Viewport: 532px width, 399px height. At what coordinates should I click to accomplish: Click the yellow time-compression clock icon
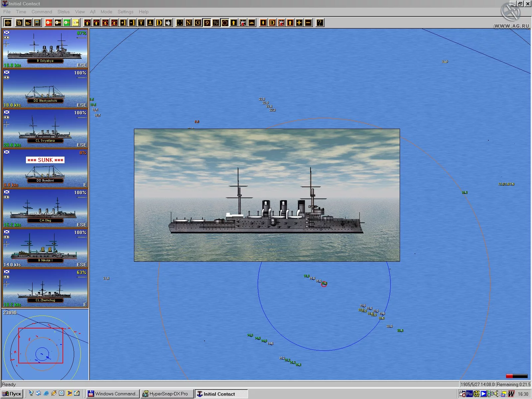[x=76, y=23]
